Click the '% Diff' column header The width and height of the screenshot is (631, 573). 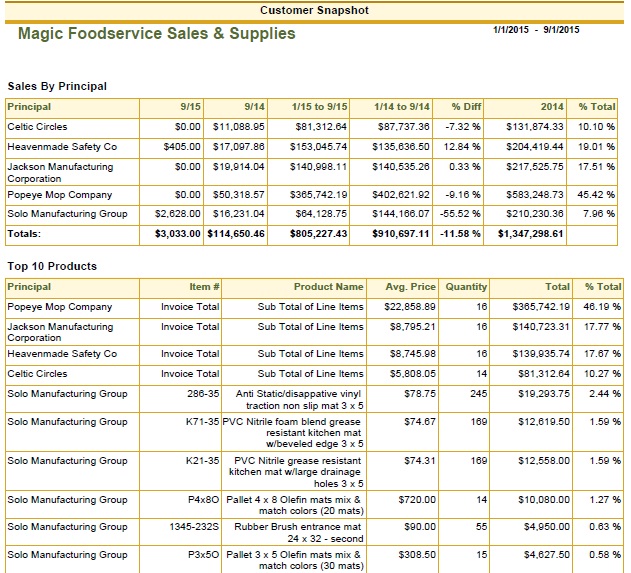(466, 107)
